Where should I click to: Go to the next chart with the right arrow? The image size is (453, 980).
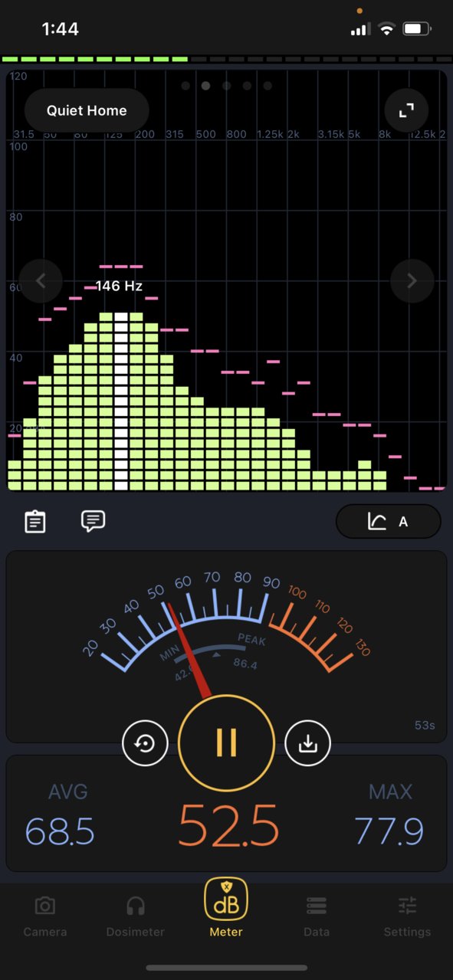412,281
